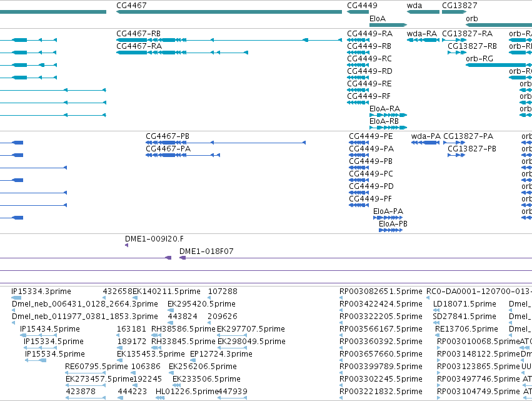Select the RE60795.5prime EST label
Image resolution: width=532 pixels, height=401 pixels.
click(x=96, y=367)
